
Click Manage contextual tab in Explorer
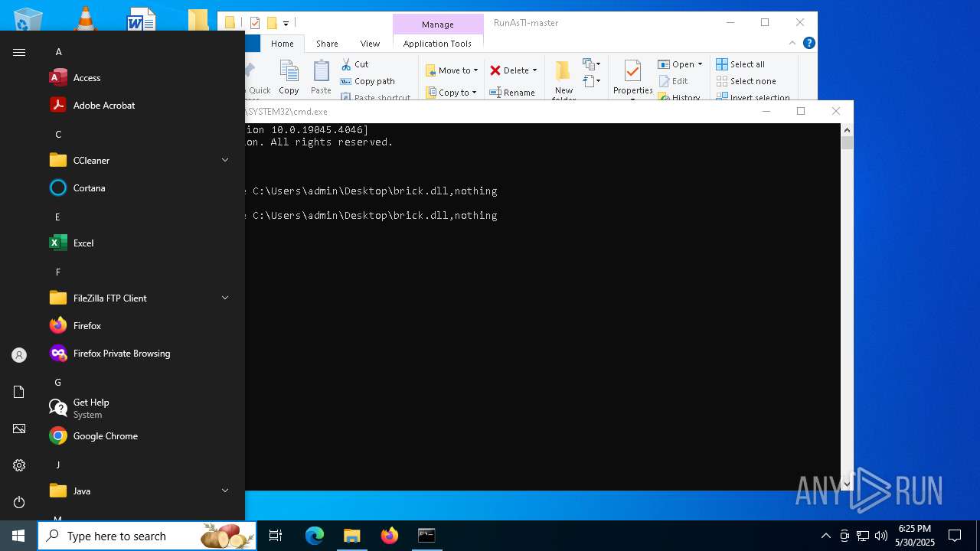pos(438,24)
